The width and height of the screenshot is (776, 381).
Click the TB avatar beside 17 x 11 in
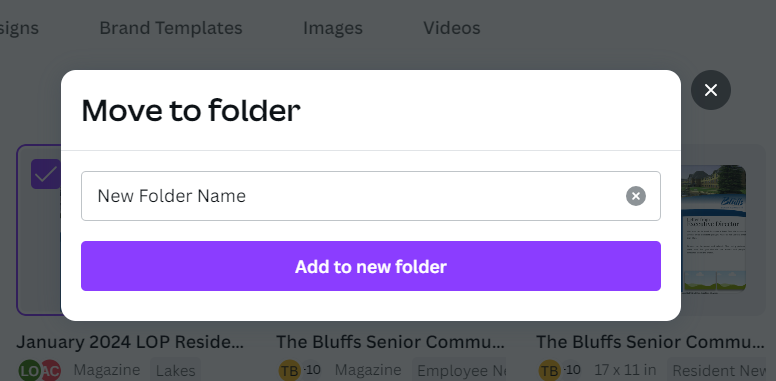point(549,370)
